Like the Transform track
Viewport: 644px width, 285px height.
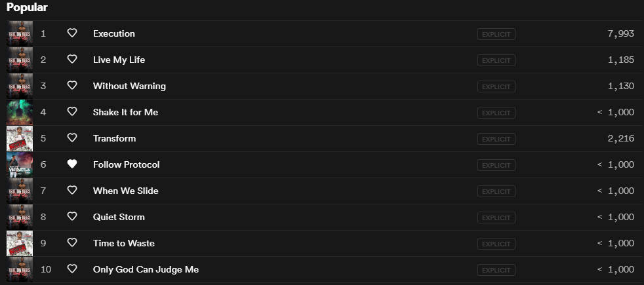coord(72,138)
